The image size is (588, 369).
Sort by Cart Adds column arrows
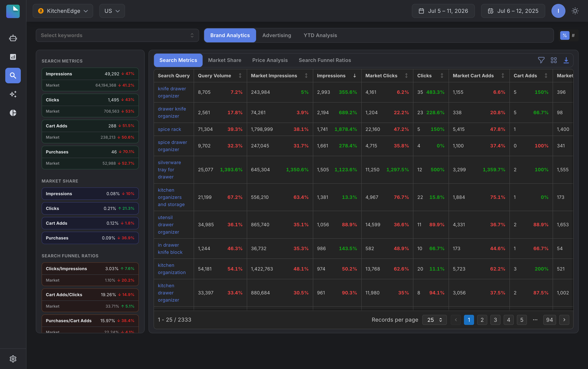(546, 76)
